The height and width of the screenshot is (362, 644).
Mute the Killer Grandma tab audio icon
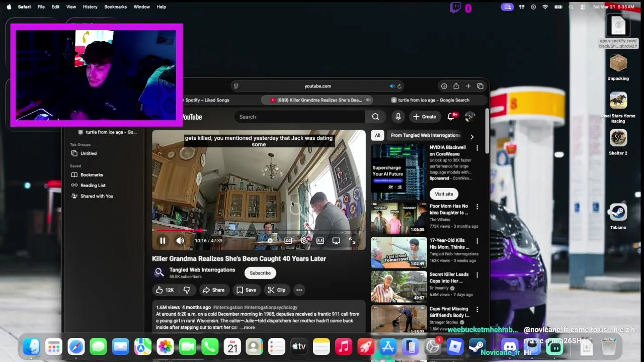coord(368,100)
